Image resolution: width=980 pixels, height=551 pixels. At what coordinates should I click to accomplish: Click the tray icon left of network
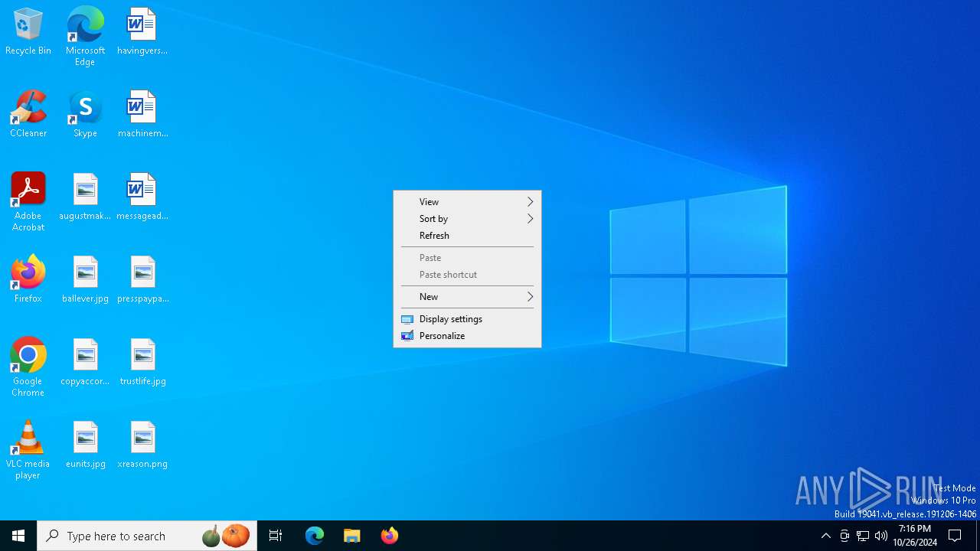844,536
